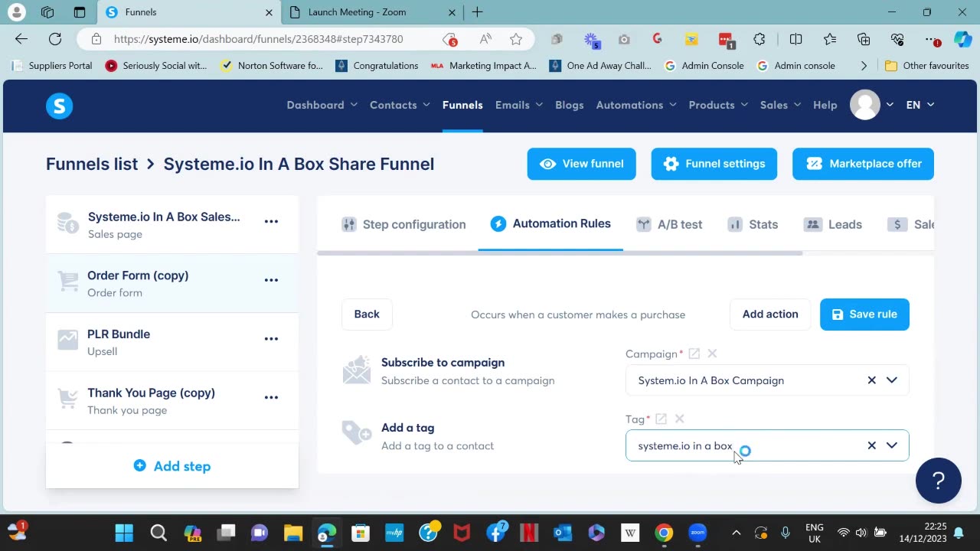Go to Funnels list breadcrumb
The image size is (980, 551).
92,164
